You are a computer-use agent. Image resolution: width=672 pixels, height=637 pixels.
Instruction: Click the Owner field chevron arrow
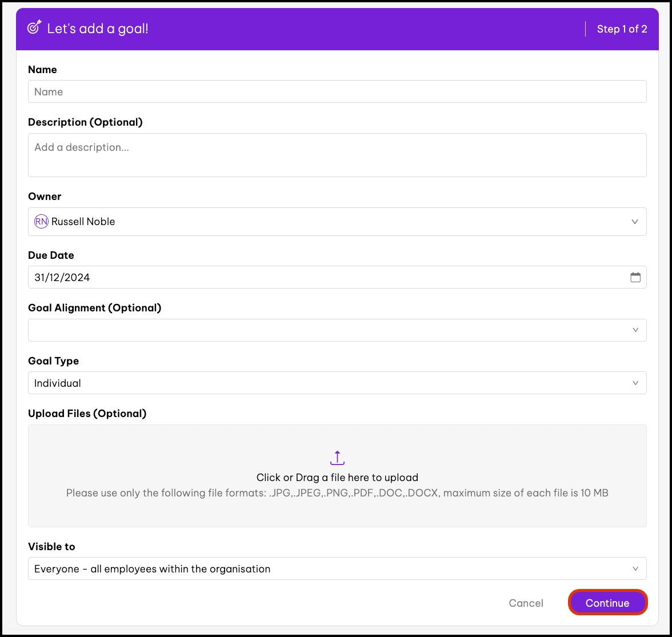coord(635,222)
